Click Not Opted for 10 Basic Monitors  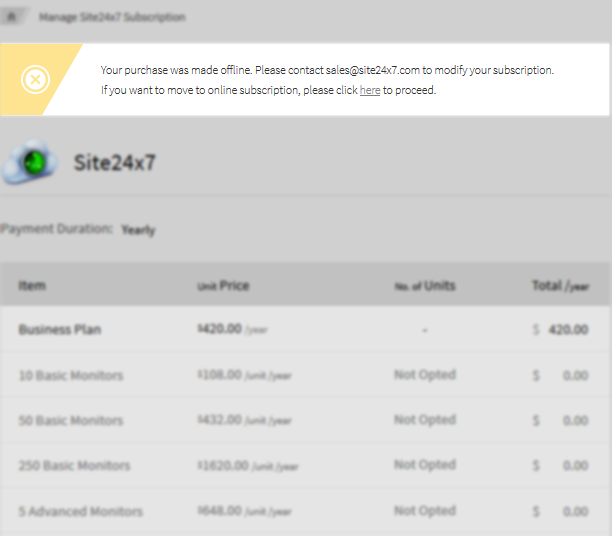[424, 375]
